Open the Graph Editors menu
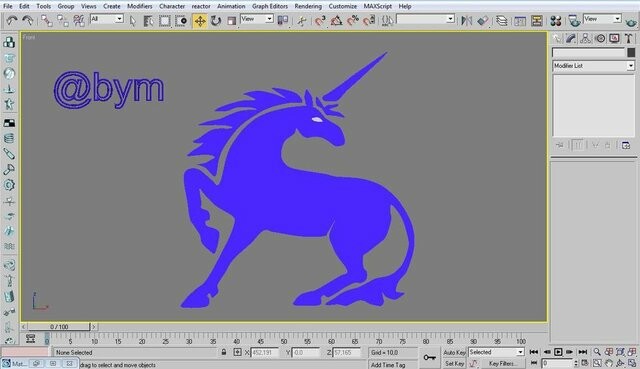Image resolution: width=640 pixels, height=369 pixels. [270, 6]
